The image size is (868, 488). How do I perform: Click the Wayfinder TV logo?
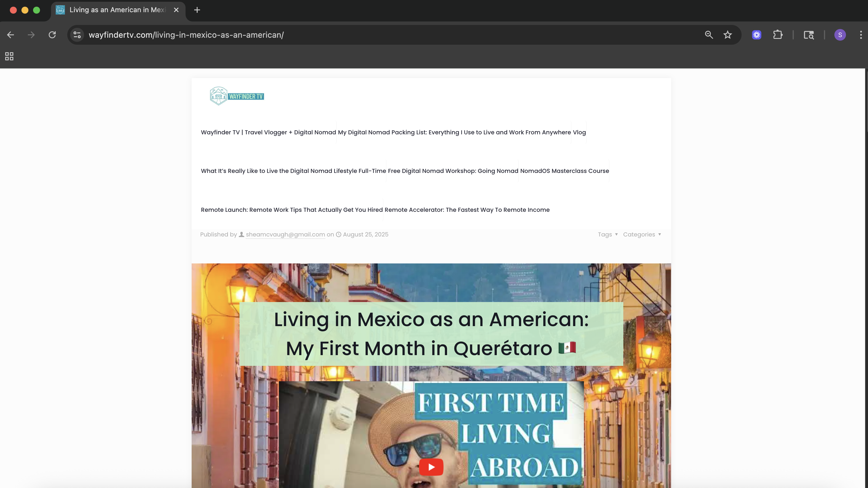pyautogui.click(x=237, y=96)
